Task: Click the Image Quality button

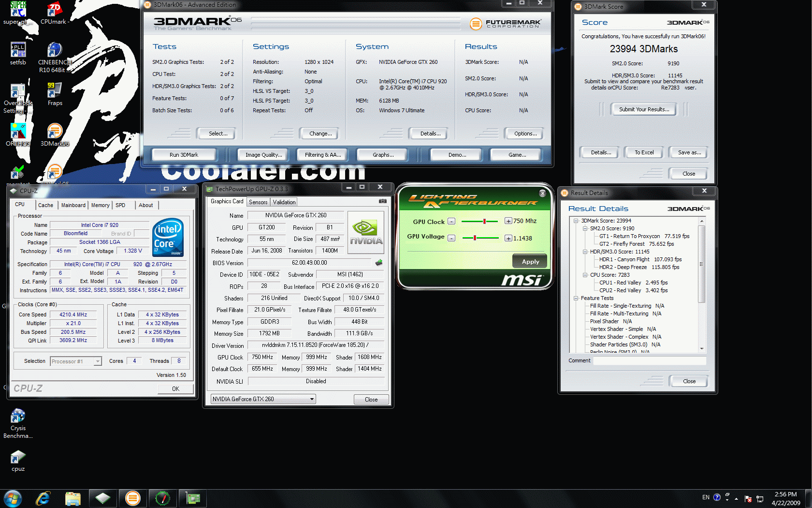Action: point(263,155)
